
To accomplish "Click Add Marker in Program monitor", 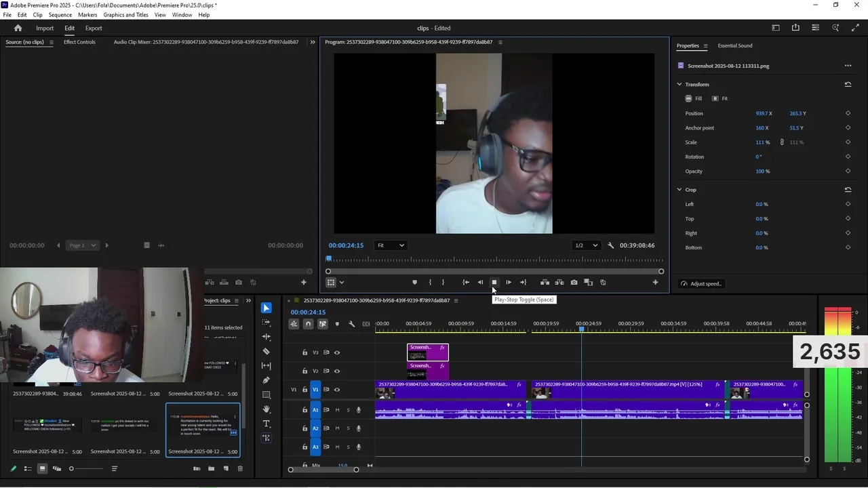I will 414,283.
